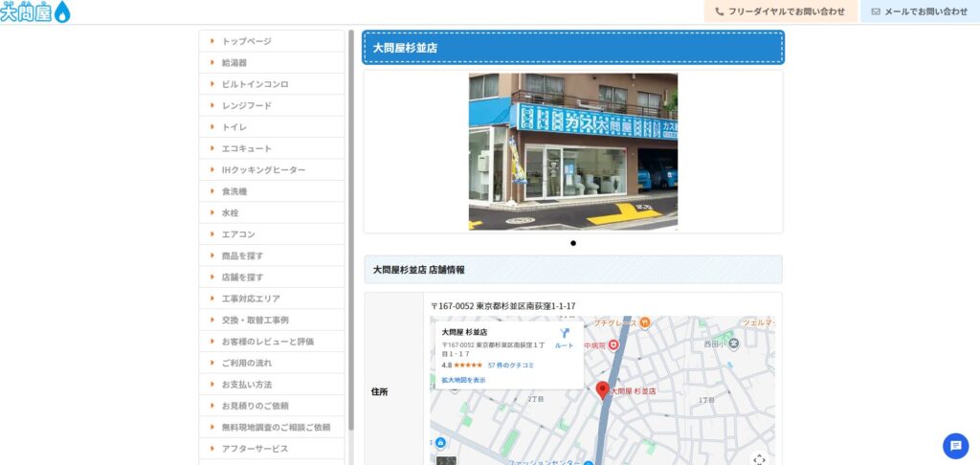Click the orange プチグレース restaurant map marker
This screenshot has height=465, width=980.
pyautogui.click(x=645, y=322)
